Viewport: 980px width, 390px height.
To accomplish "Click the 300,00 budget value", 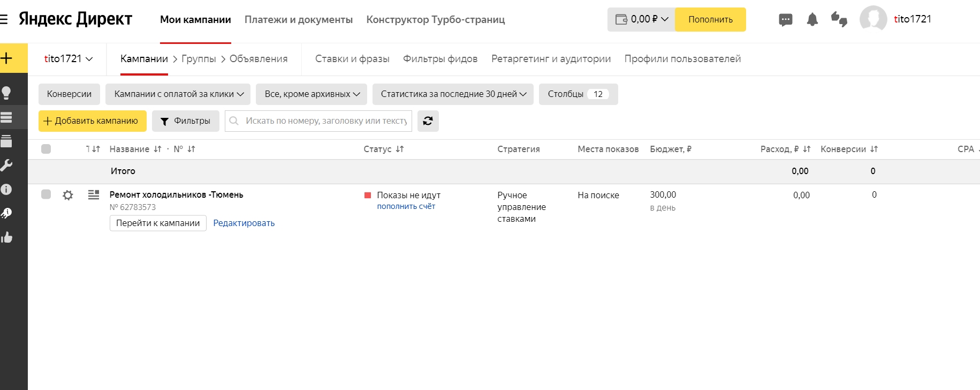I will 663,194.
